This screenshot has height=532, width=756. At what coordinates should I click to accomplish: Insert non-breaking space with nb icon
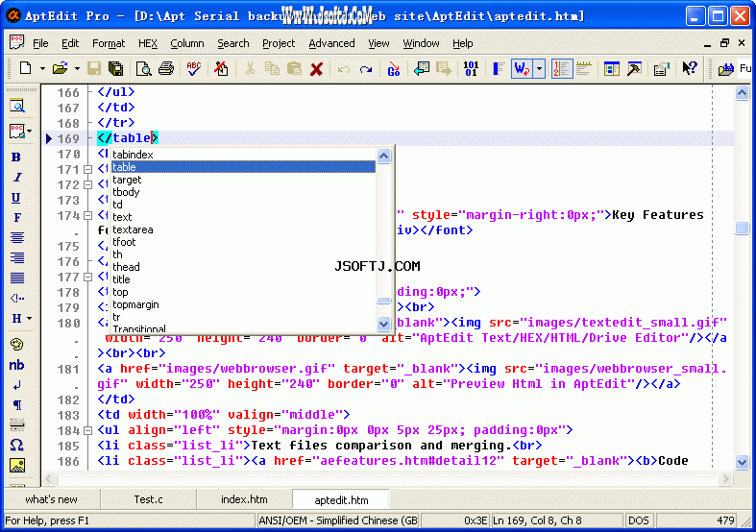(x=17, y=365)
